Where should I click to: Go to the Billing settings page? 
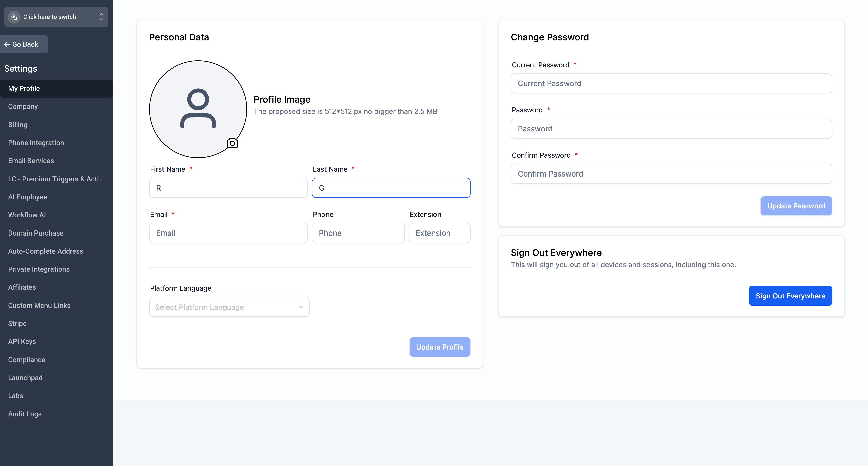coord(18,125)
